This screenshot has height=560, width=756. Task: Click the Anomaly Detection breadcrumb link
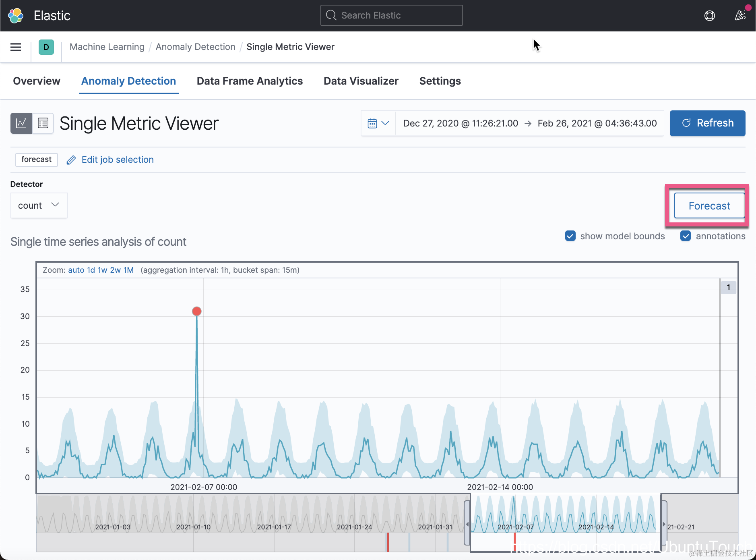[196, 47]
